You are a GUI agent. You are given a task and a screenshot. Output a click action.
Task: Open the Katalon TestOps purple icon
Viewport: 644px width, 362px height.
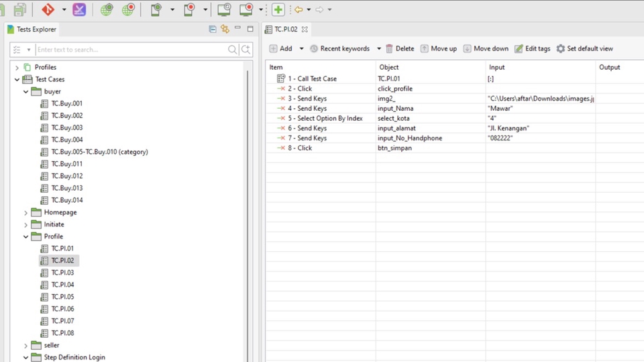click(79, 9)
